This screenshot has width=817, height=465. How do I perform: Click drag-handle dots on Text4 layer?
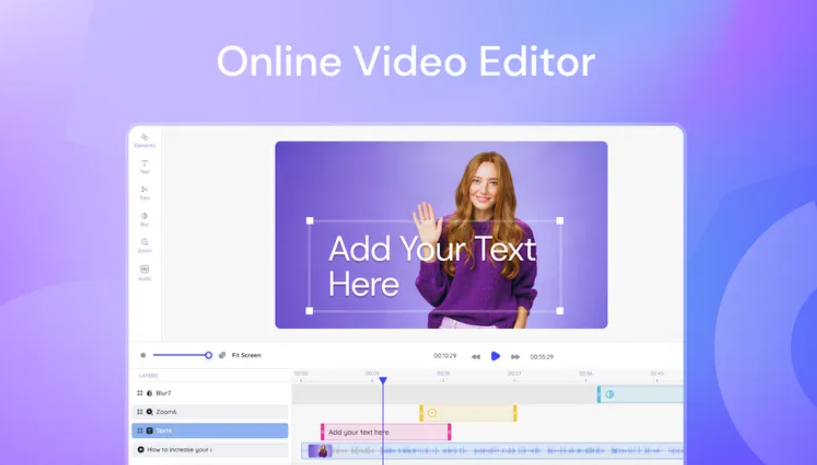click(140, 431)
